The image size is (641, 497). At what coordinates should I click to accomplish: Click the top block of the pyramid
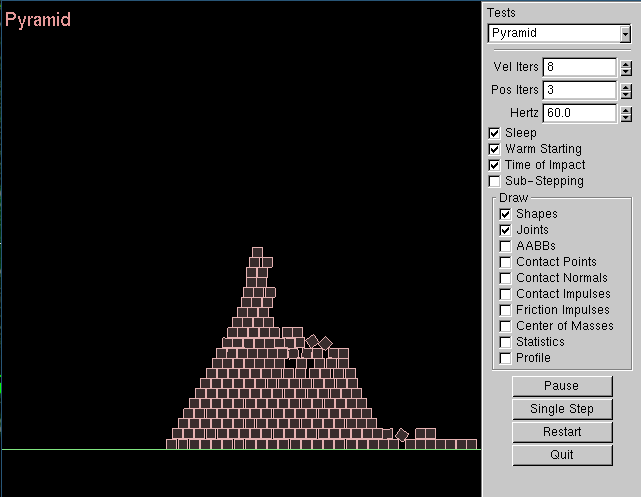point(257,252)
